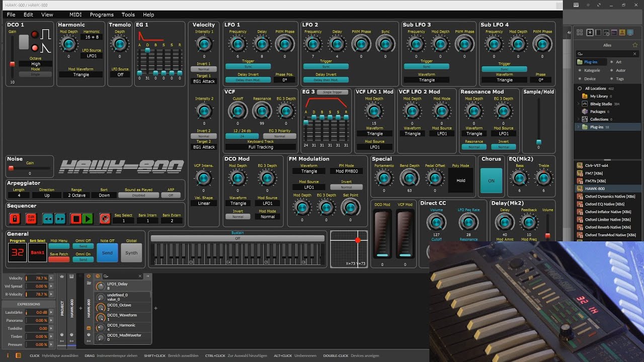Open the DCO 1 Octave High dropdown
This screenshot has height=362, width=644.
coord(36,64)
